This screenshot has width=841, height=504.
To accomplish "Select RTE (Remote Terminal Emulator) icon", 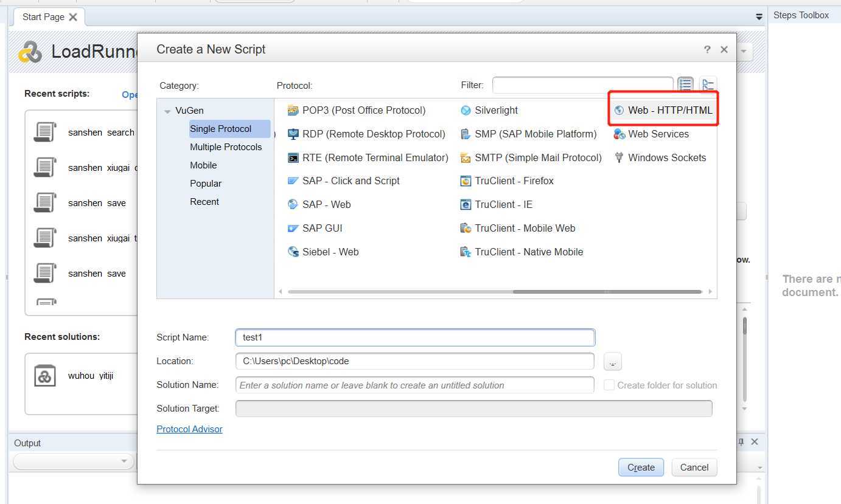I will click(x=293, y=157).
